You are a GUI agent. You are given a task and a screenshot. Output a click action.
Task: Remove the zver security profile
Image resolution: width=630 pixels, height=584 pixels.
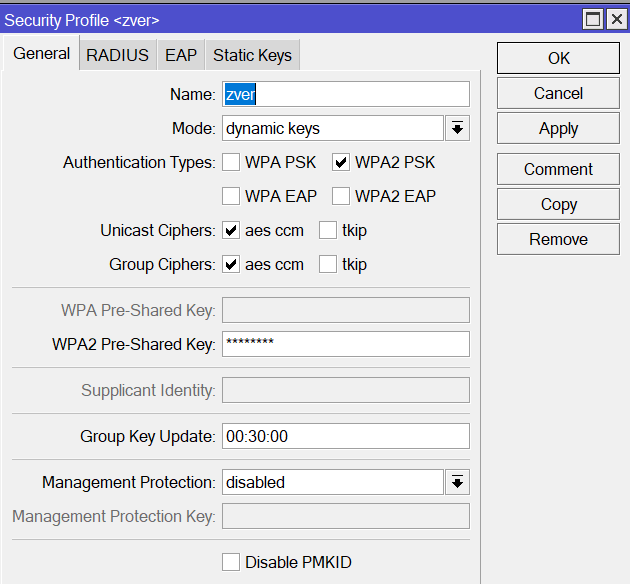(x=558, y=239)
